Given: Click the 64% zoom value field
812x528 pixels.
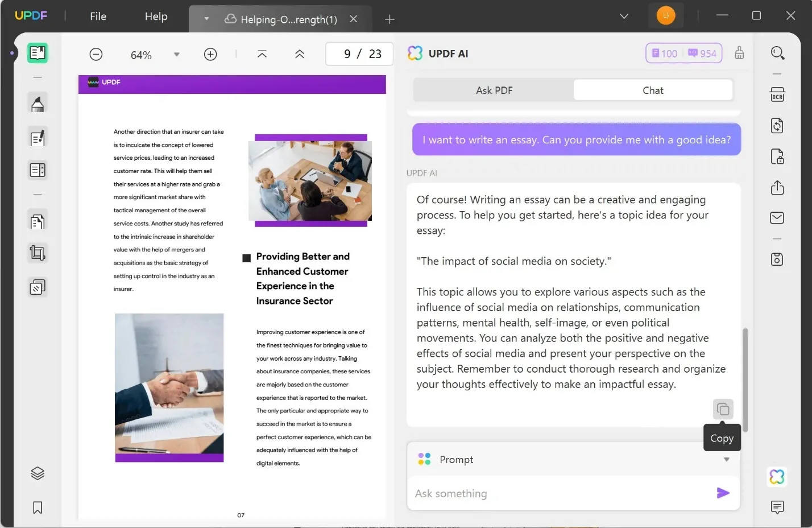Looking at the screenshot, I should (x=141, y=55).
